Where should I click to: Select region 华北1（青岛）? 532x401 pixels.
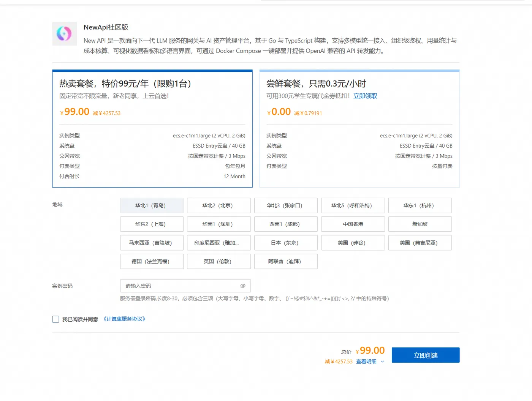(x=152, y=205)
